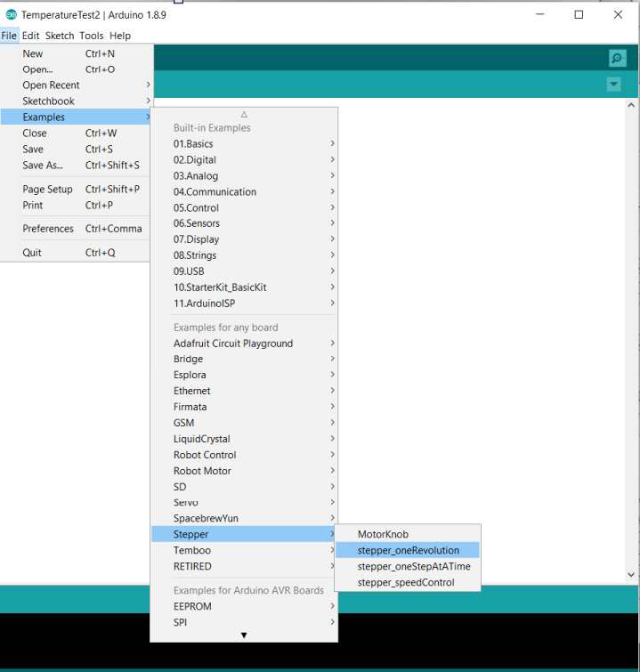
Task: Choose Print in the File menu
Action: tap(76, 206)
